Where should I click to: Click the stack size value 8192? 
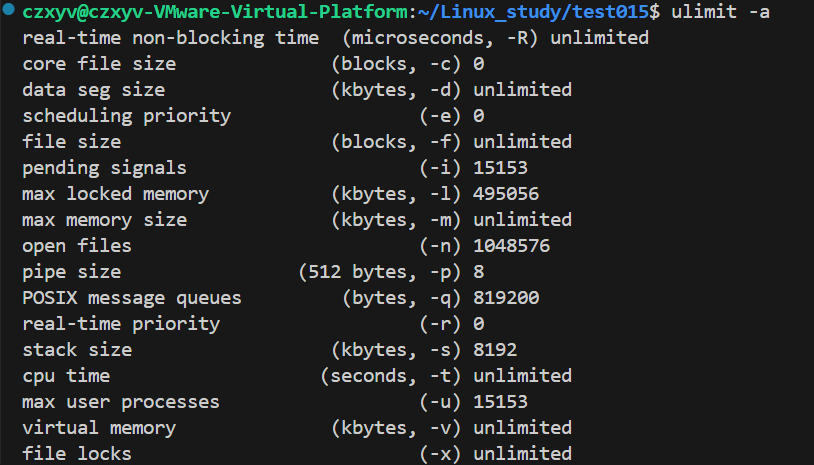coord(495,349)
